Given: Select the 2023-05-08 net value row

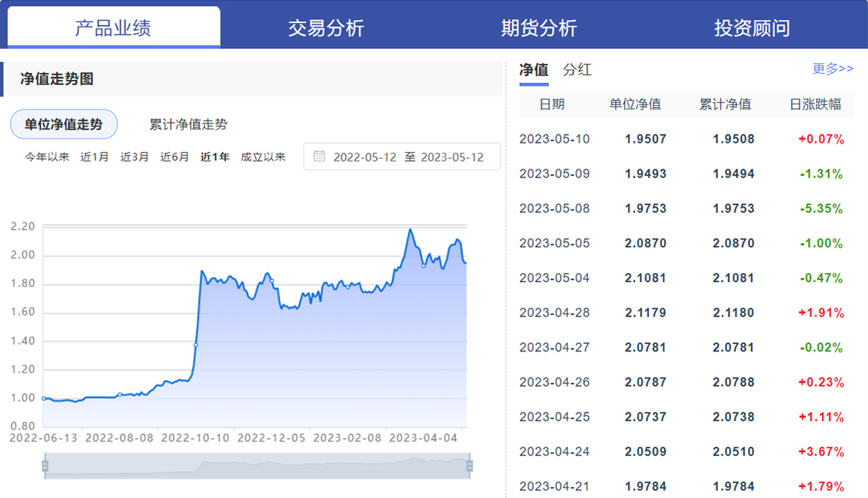Looking at the screenshot, I should pyautogui.click(x=681, y=209).
